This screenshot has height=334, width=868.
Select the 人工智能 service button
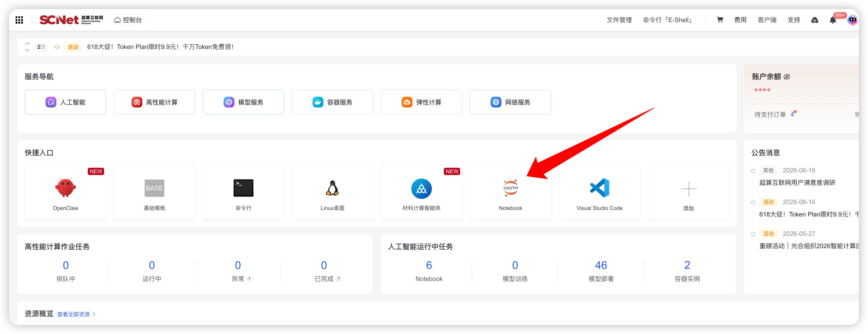[65, 102]
